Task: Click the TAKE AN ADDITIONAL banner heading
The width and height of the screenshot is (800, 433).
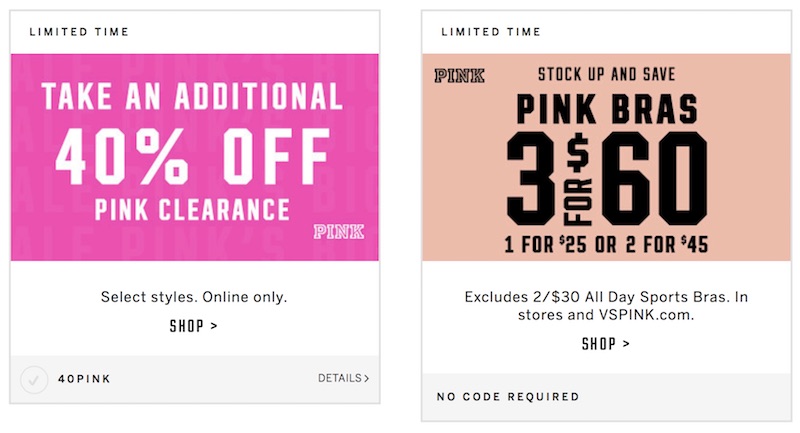Action: [192, 96]
